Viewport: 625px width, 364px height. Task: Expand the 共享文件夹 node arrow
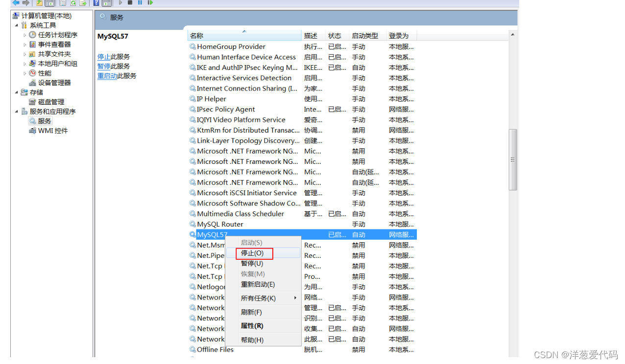pyautogui.click(x=25, y=54)
